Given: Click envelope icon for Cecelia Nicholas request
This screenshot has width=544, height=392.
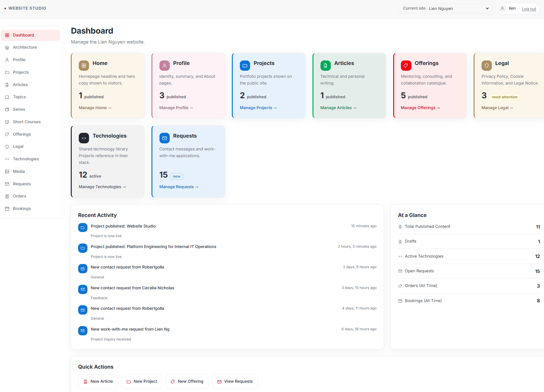Looking at the screenshot, I should click(83, 289).
